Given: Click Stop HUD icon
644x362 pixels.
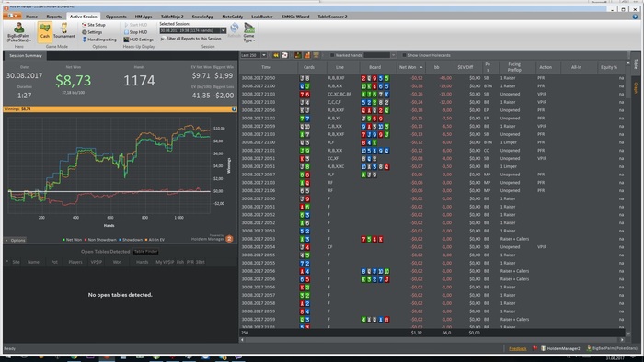Looking at the screenshot, I should [127, 32].
